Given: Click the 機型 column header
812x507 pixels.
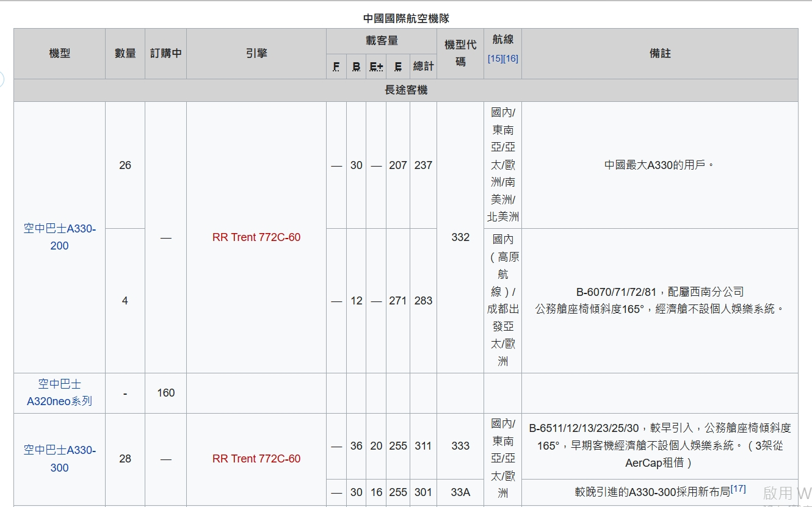Looking at the screenshot, I should pyautogui.click(x=59, y=54).
